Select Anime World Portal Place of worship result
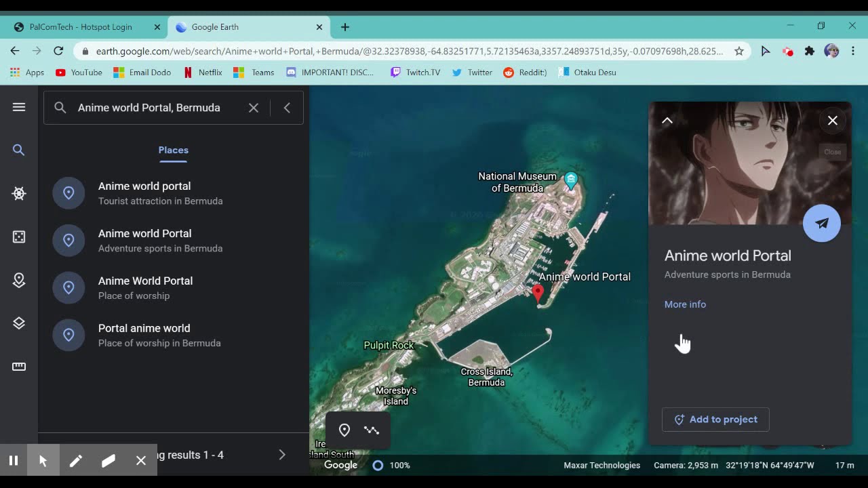 [174, 288]
